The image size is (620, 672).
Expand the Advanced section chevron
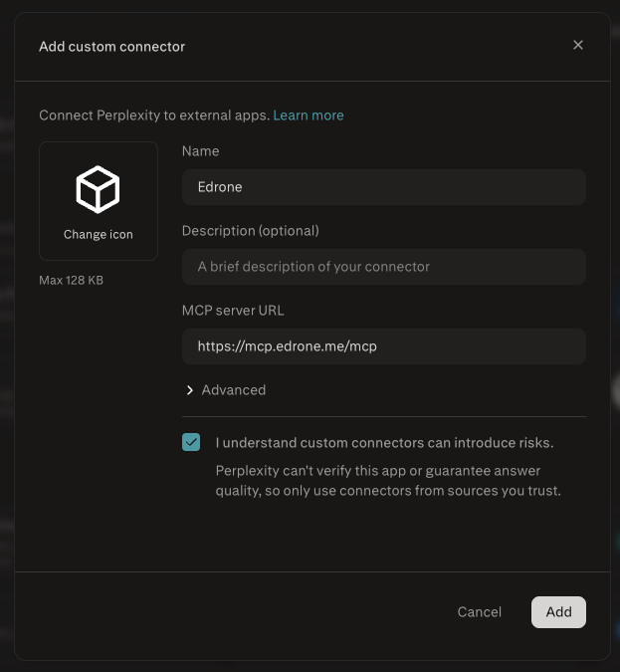(189, 390)
